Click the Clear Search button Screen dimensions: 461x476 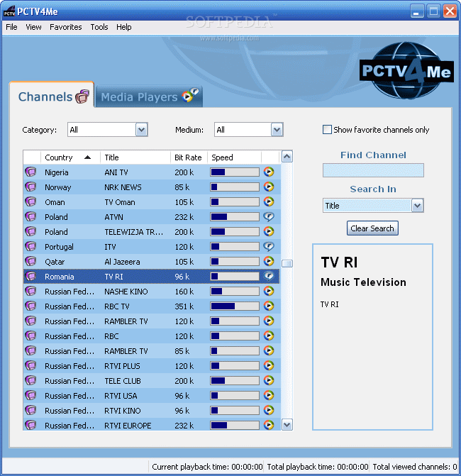372,228
